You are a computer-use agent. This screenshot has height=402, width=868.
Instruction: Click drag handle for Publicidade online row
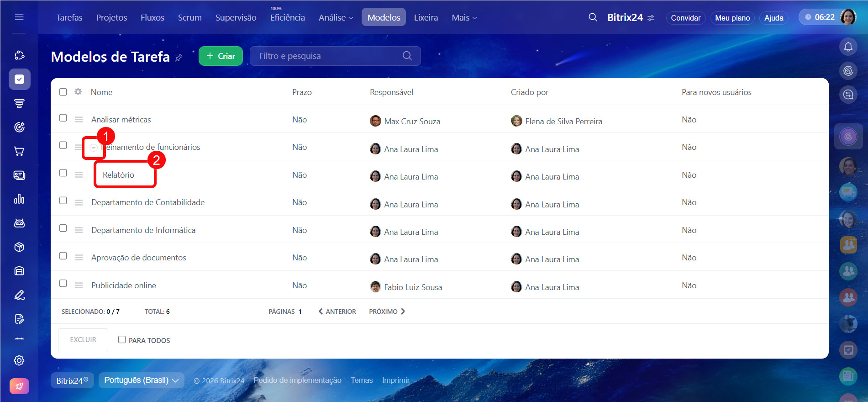click(x=79, y=286)
